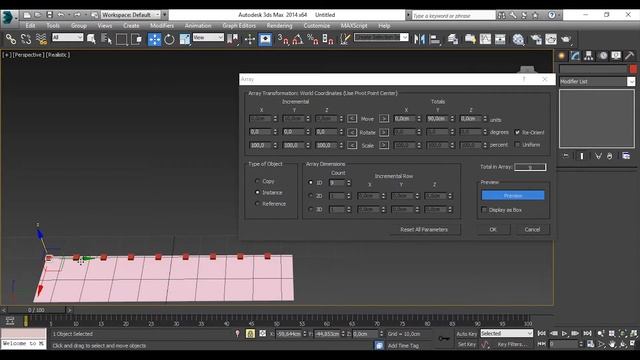Open the Material Editor icon
This screenshot has height=360, width=640.
point(518,39)
